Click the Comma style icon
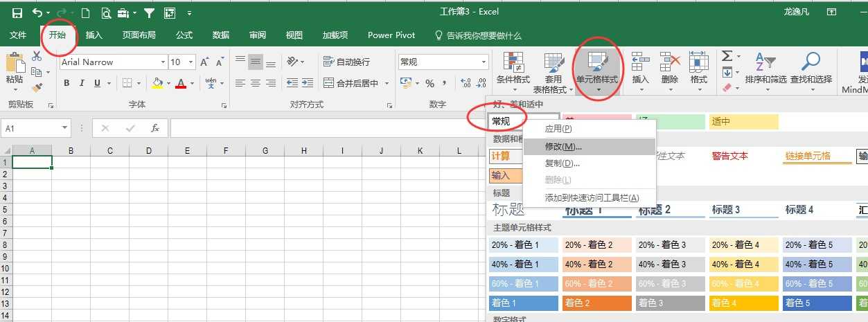Viewport: 868px width, 322px height. (x=443, y=83)
